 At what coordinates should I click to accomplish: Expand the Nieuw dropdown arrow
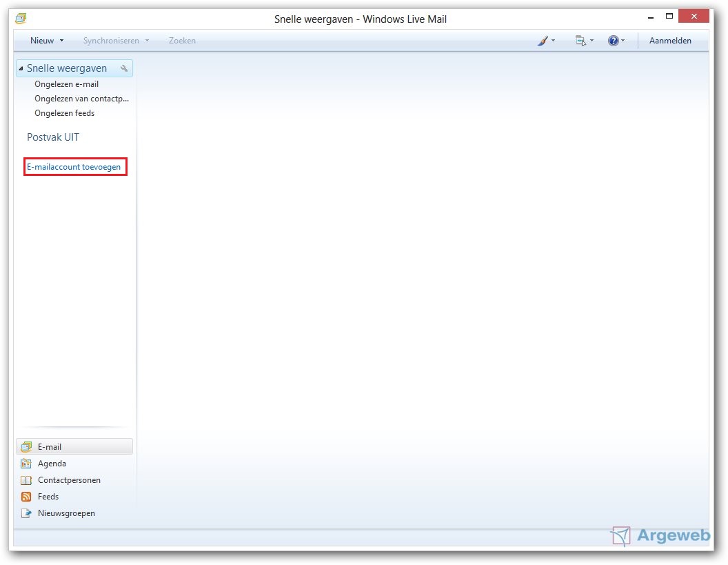click(61, 41)
